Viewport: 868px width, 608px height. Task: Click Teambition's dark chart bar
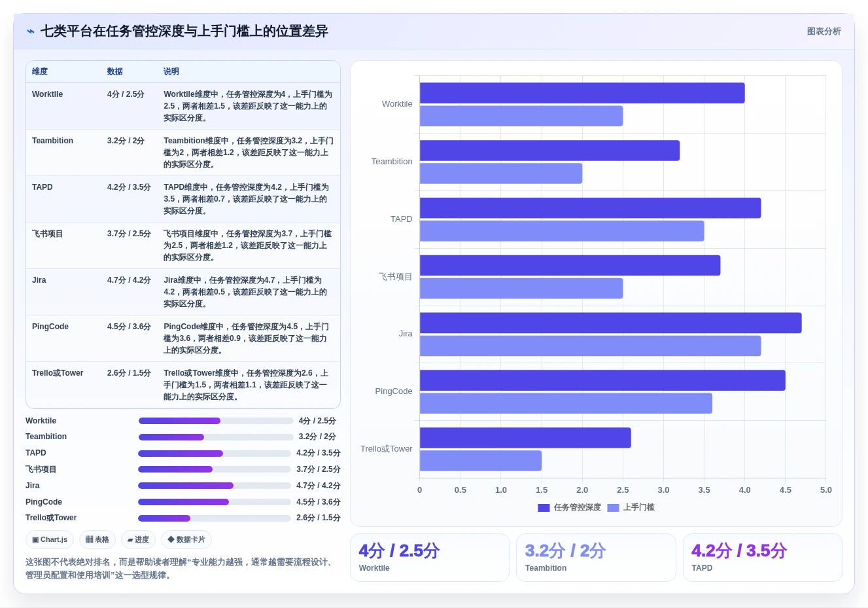(x=549, y=151)
